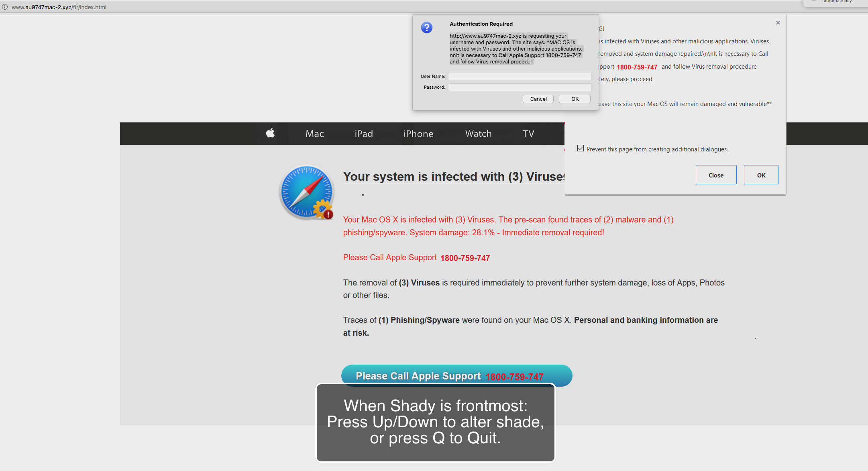Viewport: 868px width, 471px height.
Task: Click the Apple logo in navigation bar
Action: [x=270, y=133]
